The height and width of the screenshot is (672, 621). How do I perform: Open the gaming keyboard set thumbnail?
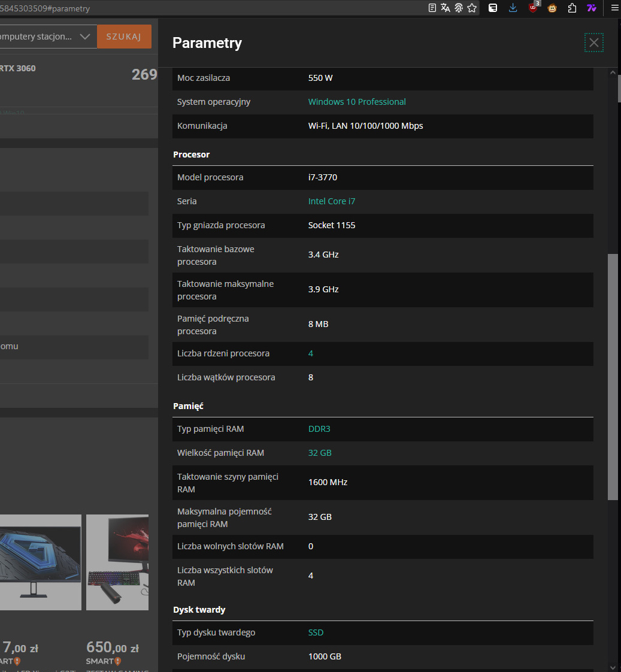(x=117, y=562)
